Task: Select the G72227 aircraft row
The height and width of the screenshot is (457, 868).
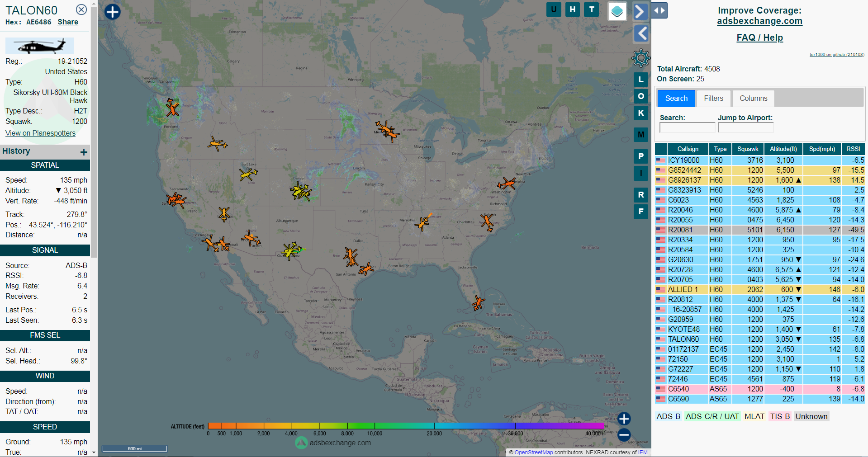Action: (760, 369)
